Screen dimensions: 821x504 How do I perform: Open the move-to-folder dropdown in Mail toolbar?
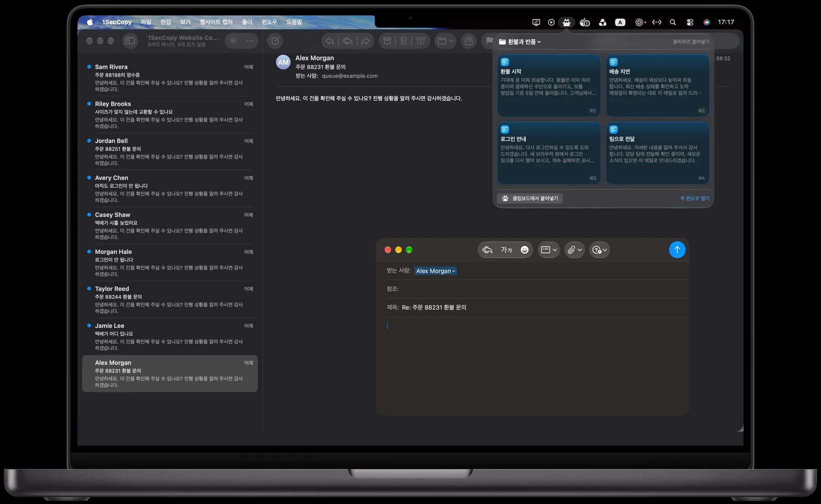[x=445, y=41]
